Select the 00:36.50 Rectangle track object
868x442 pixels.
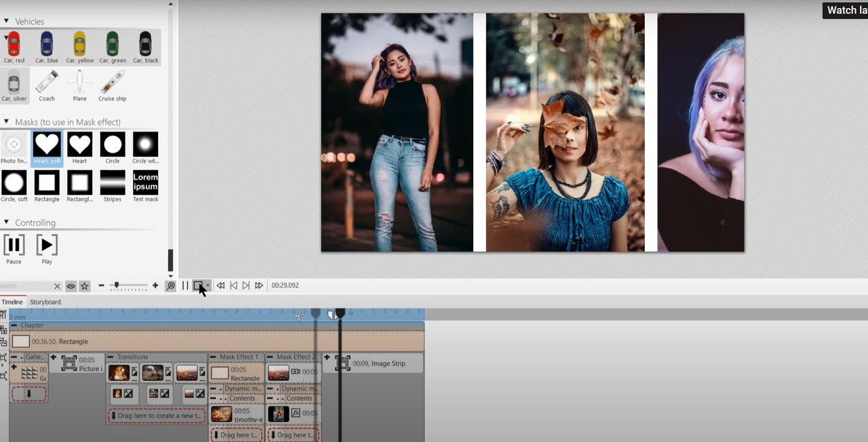[217, 342]
